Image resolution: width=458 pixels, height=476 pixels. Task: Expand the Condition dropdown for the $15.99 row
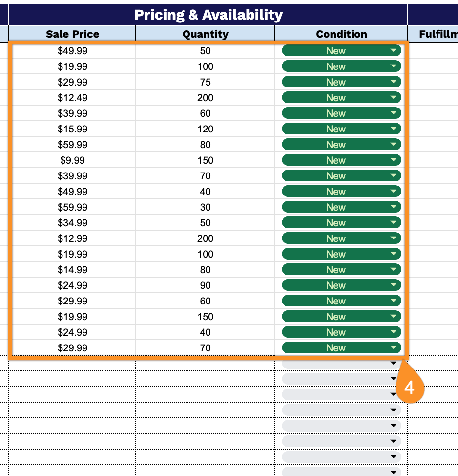coord(394,129)
